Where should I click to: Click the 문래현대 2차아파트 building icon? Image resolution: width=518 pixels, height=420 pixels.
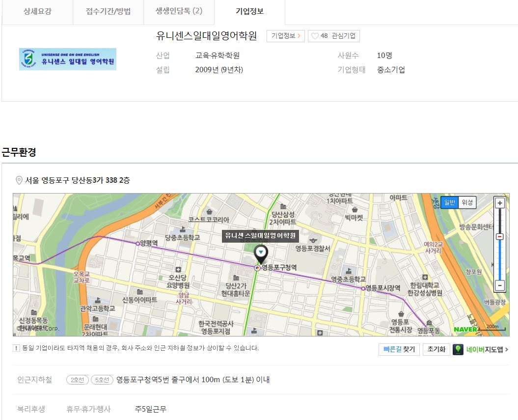pos(95,319)
